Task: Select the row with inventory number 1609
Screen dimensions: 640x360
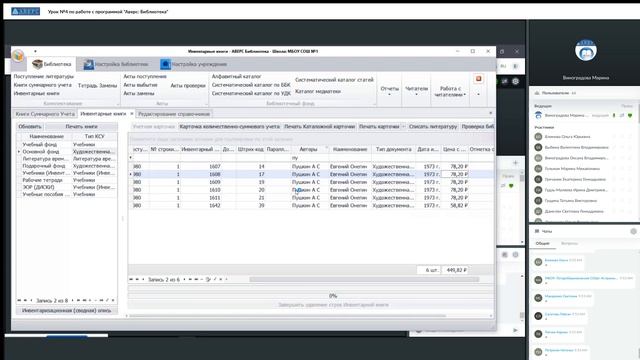Action: coord(311,182)
